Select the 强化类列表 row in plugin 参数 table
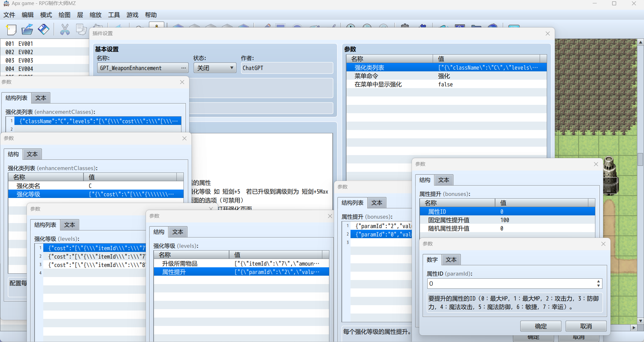This screenshot has width=644, height=342. 446,68
